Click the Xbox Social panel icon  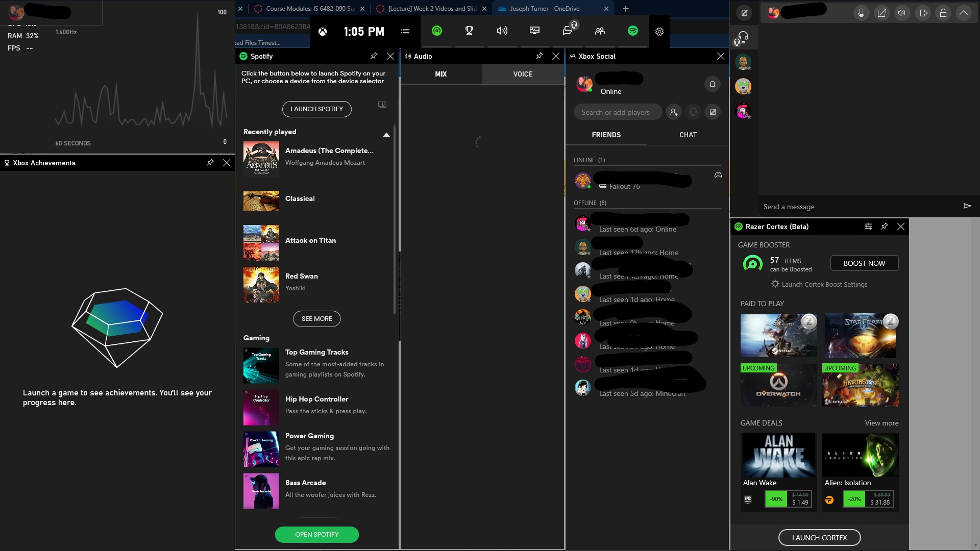point(600,31)
